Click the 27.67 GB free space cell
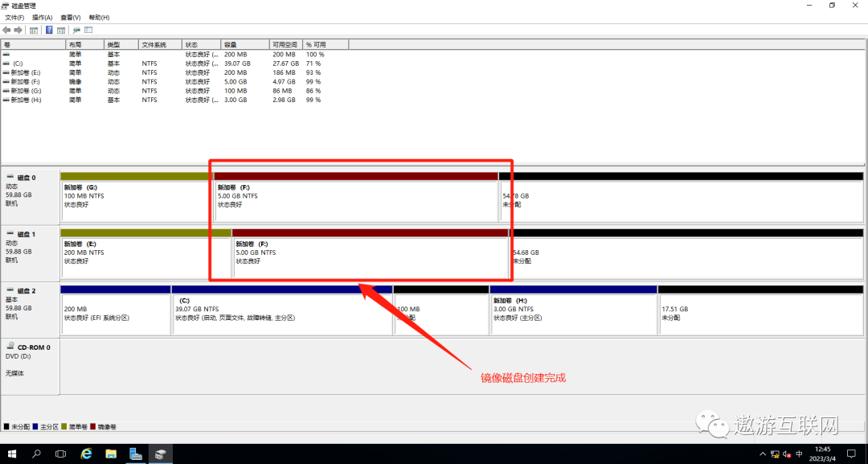868x464 pixels. click(x=285, y=64)
